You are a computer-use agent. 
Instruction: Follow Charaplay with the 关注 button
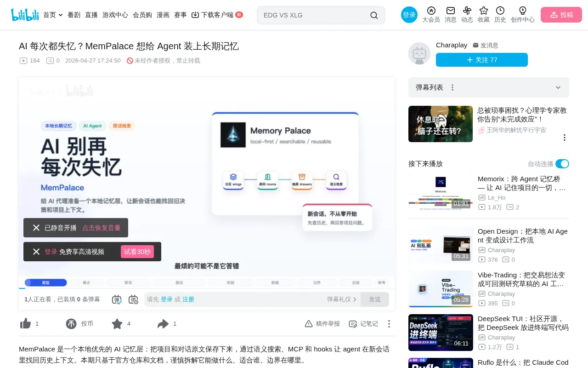pyautogui.click(x=482, y=60)
